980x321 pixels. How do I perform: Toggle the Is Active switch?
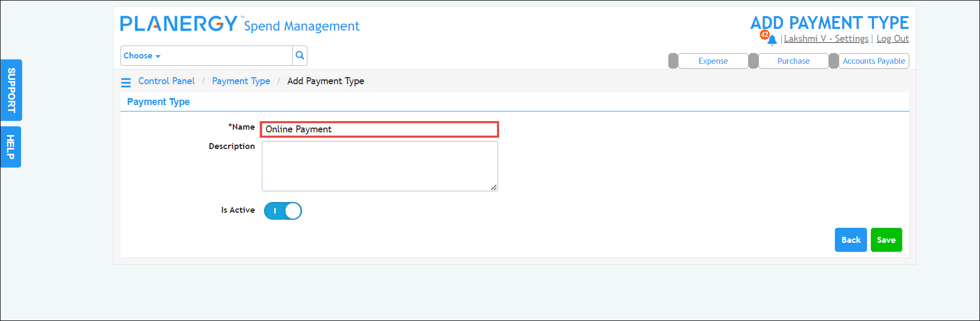(283, 211)
